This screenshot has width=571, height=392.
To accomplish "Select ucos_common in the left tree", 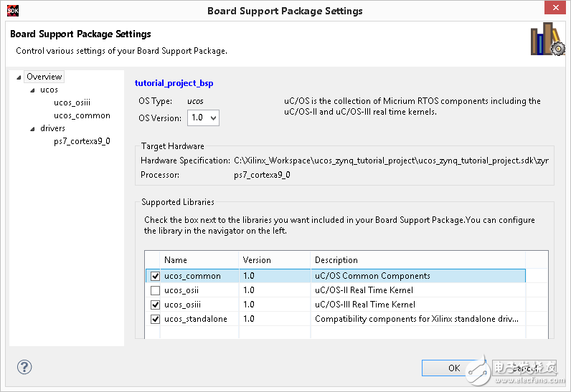I will [x=82, y=115].
